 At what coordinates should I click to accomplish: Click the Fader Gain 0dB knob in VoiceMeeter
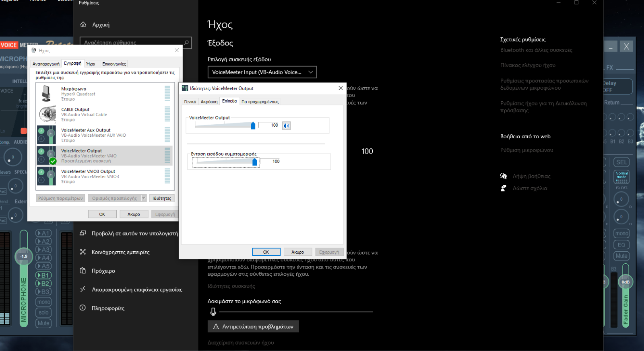[625, 282]
